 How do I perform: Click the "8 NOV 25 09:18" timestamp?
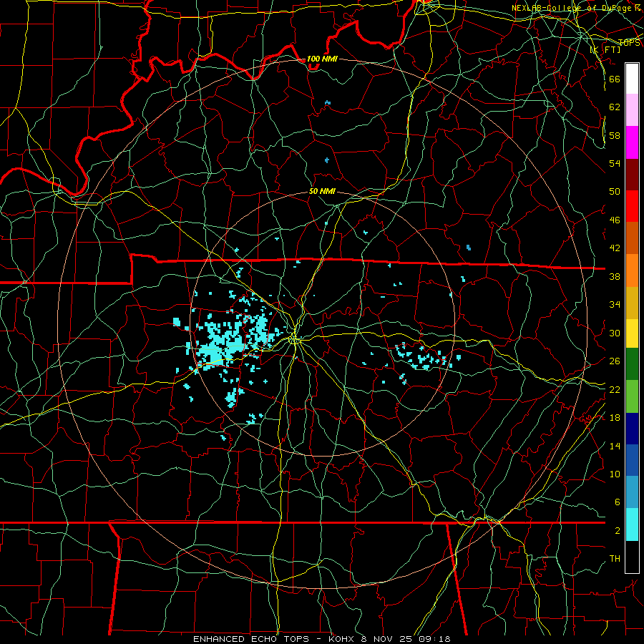point(406,639)
